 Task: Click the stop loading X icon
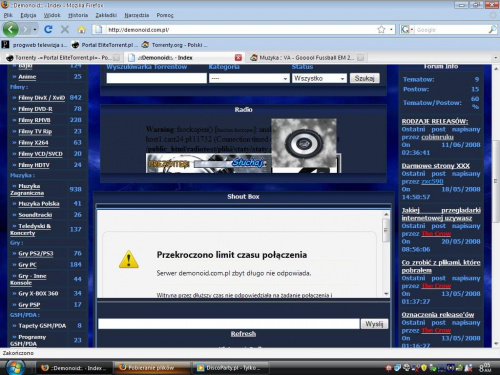point(65,30)
